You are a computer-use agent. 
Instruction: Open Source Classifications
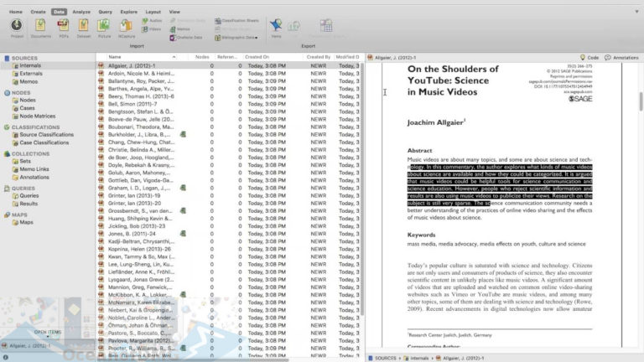coord(46,135)
